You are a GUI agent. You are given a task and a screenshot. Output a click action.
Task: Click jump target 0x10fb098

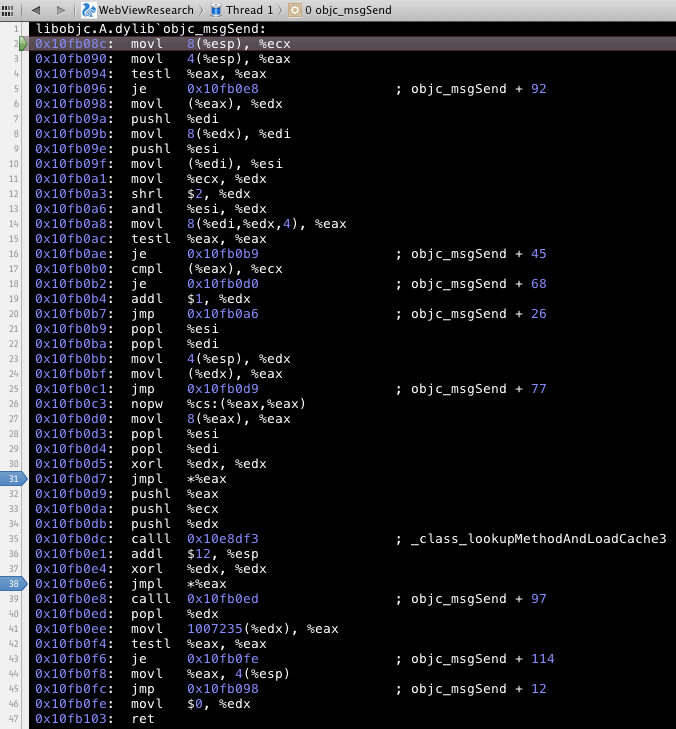[223, 689]
